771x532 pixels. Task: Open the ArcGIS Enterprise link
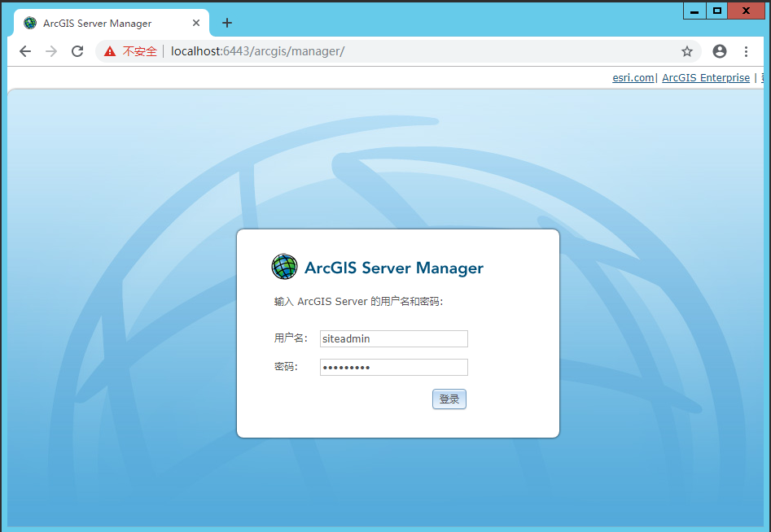[x=706, y=77]
